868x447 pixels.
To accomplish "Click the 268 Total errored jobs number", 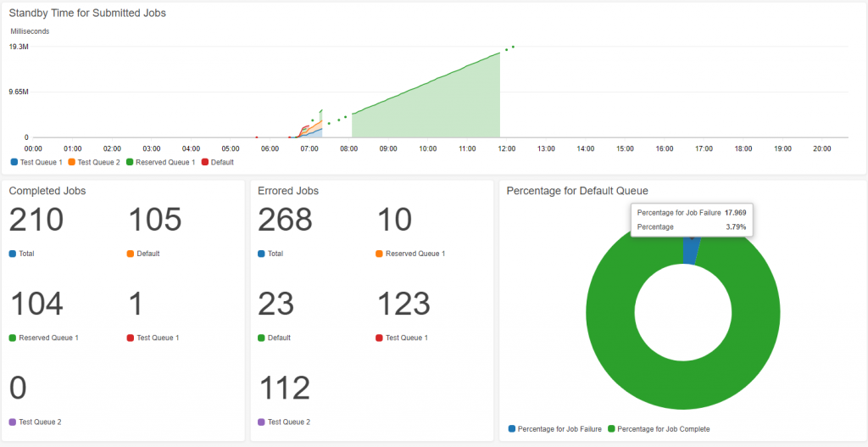I will [285, 220].
